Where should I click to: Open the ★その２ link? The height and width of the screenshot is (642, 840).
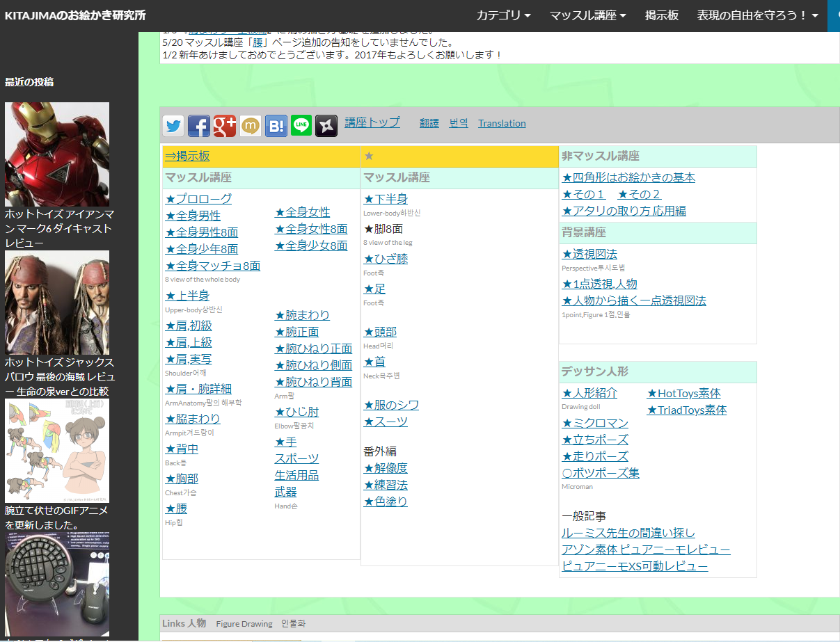640,194
